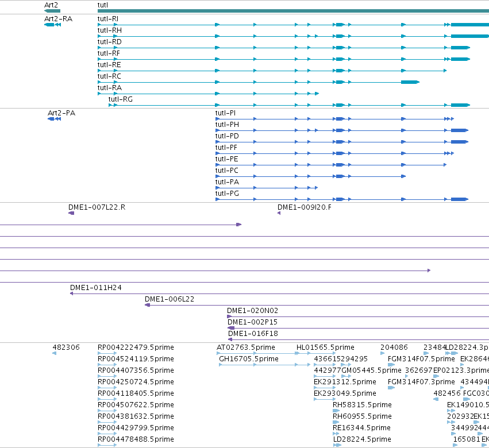The height and width of the screenshot is (448, 489).
Task: Click EST RH58315.5prime
Action: [x=336, y=411]
